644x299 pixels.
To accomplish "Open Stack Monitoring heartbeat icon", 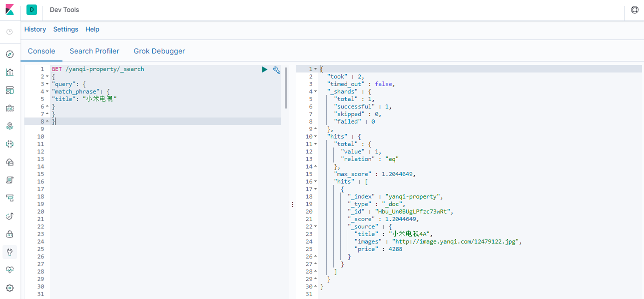I will (x=9, y=269).
